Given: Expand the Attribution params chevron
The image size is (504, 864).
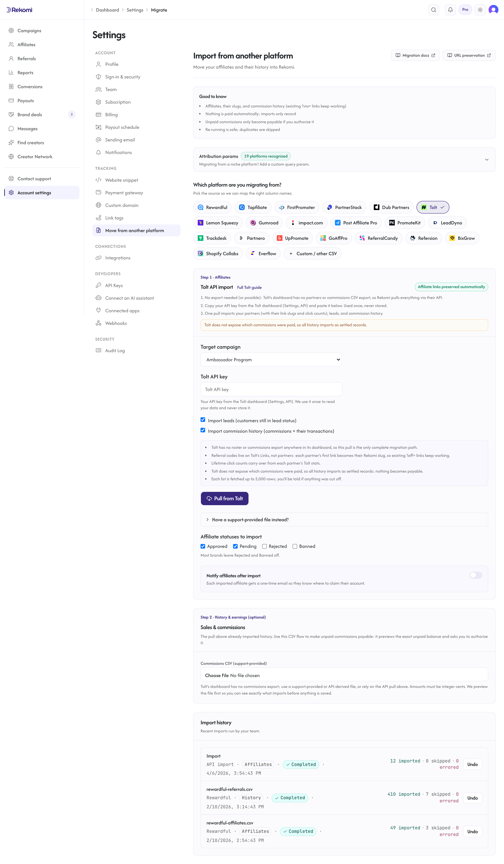Looking at the screenshot, I should (x=486, y=160).
